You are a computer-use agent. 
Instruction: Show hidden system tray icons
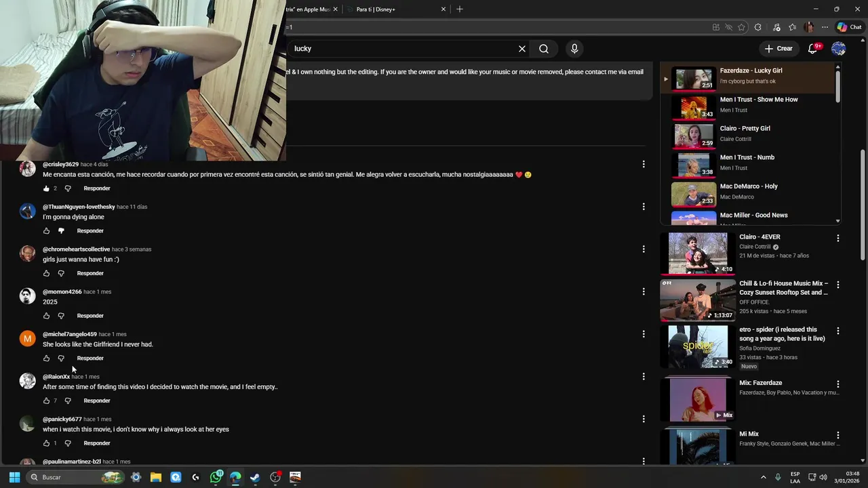pyautogui.click(x=763, y=477)
